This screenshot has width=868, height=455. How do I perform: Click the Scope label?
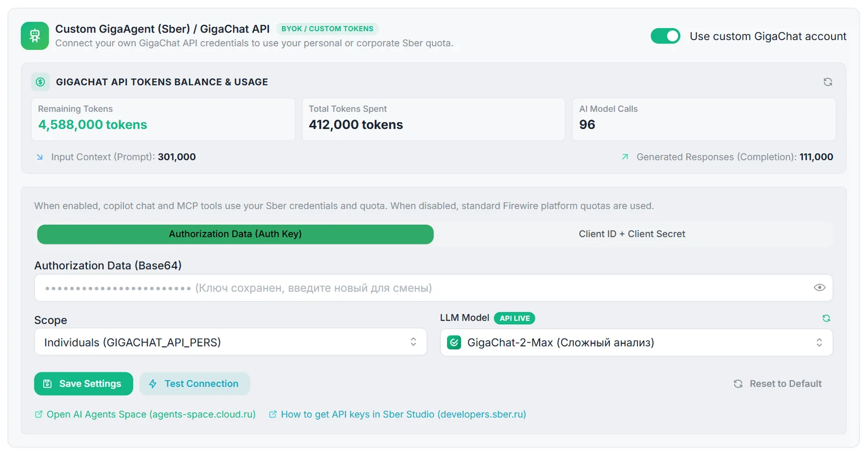pyautogui.click(x=50, y=320)
